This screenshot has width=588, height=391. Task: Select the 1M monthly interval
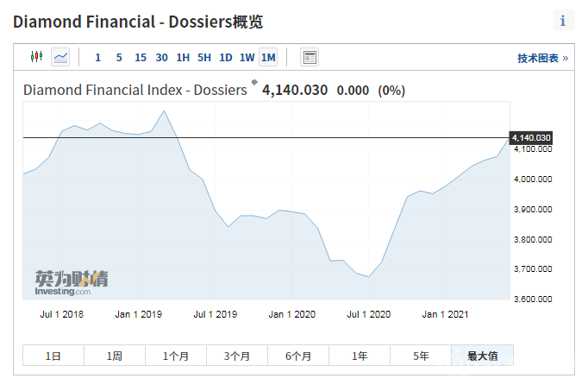coord(268,58)
